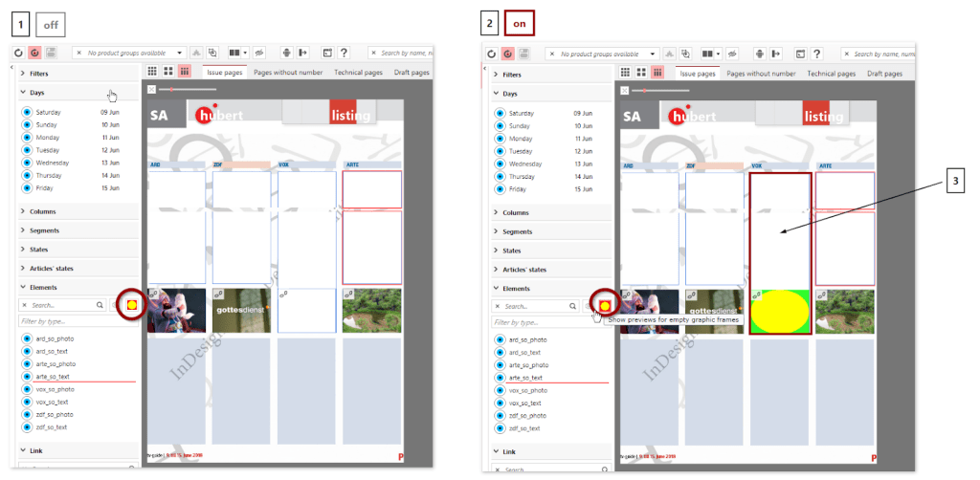Collapse left sidebar arrow in left screenshot
The height and width of the screenshot is (480, 980).
pyautogui.click(x=12, y=67)
